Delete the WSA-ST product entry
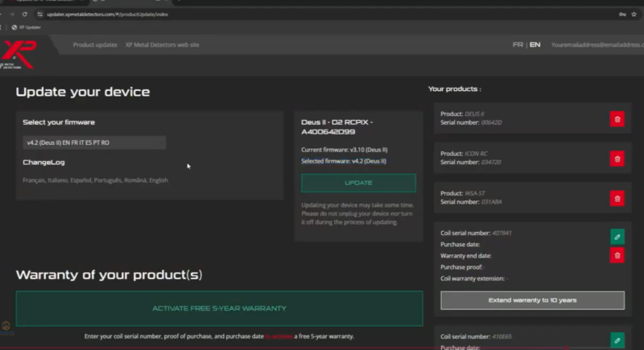 tap(617, 199)
